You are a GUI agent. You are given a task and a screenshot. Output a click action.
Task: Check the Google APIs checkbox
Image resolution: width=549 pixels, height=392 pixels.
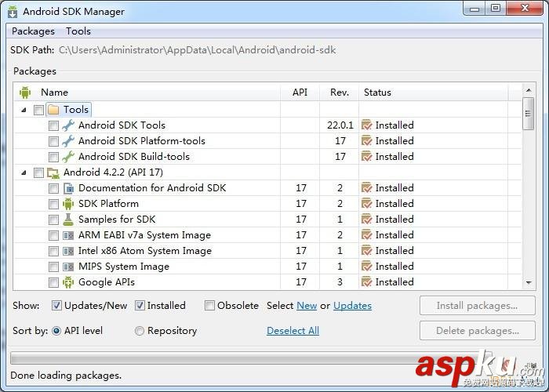tap(53, 282)
